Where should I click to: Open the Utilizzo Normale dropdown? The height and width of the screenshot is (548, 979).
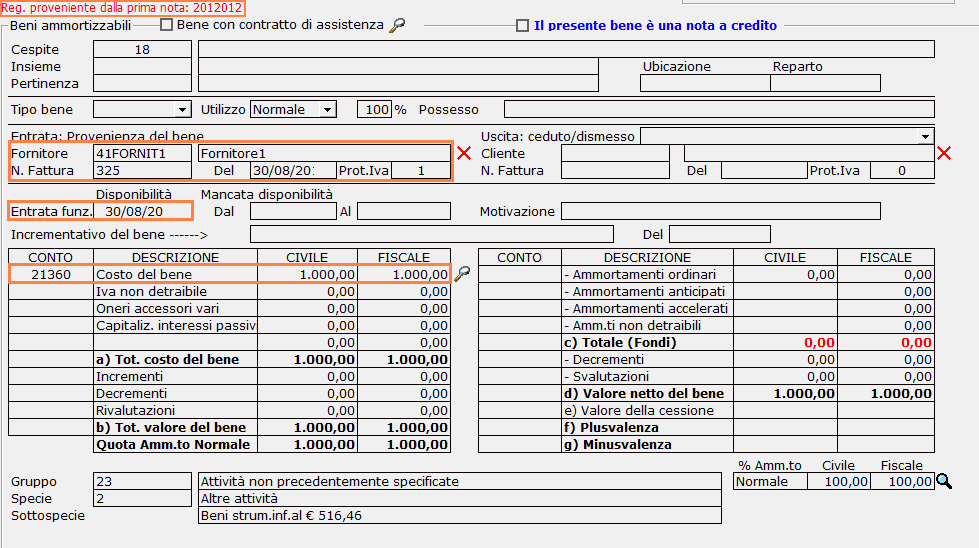328,110
